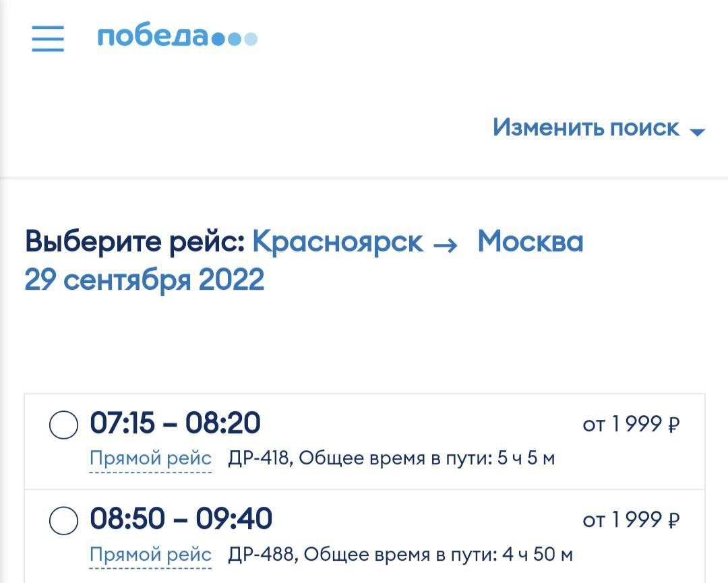Click the ДР-488 travel time text
The image size is (728, 583).
click(x=400, y=555)
